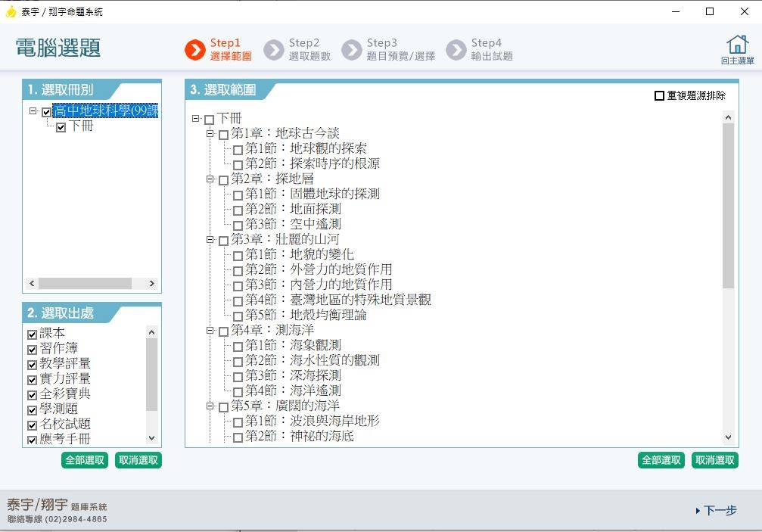The image size is (762, 532).
Task: Toggle the 學測題 source checkbox
Action: [32, 409]
